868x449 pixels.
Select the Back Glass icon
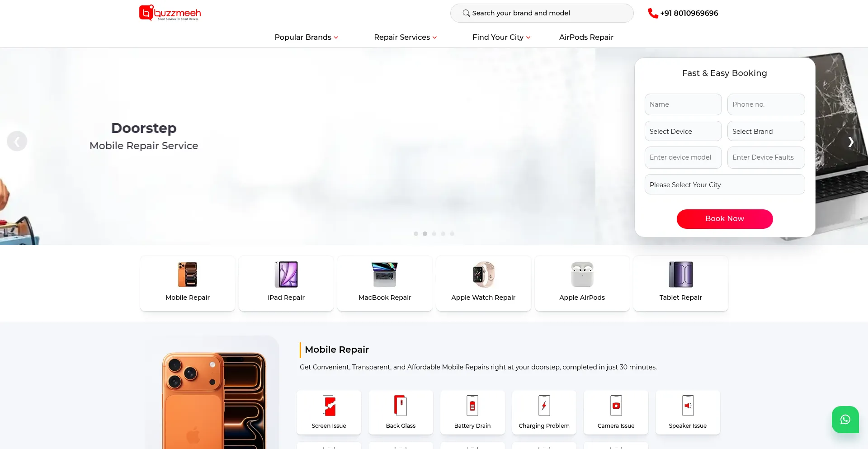click(401, 406)
